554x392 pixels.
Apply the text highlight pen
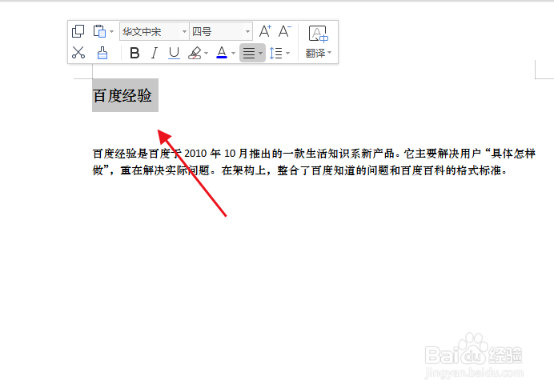coord(195,54)
